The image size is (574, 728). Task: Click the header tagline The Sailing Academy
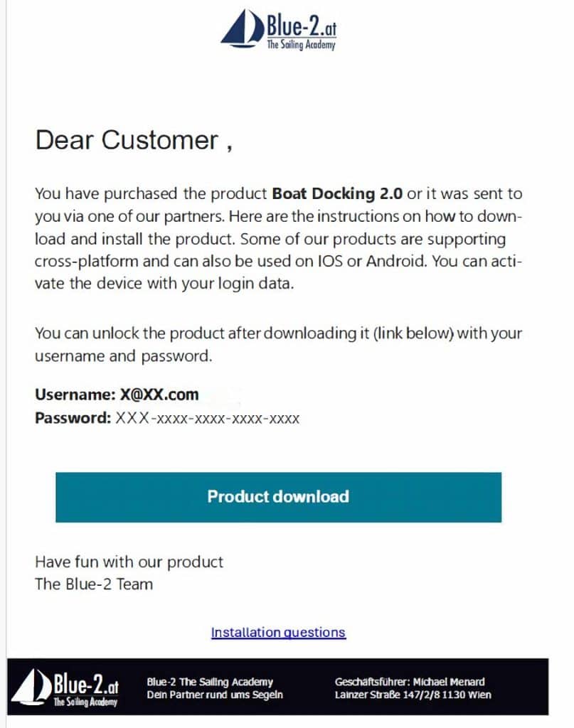(x=300, y=45)
